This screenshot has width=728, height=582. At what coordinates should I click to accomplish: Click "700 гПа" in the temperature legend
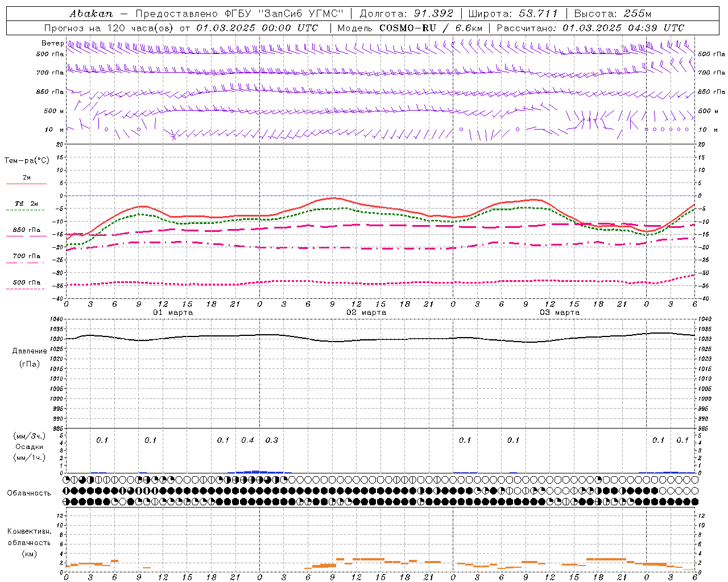point(26,256)
